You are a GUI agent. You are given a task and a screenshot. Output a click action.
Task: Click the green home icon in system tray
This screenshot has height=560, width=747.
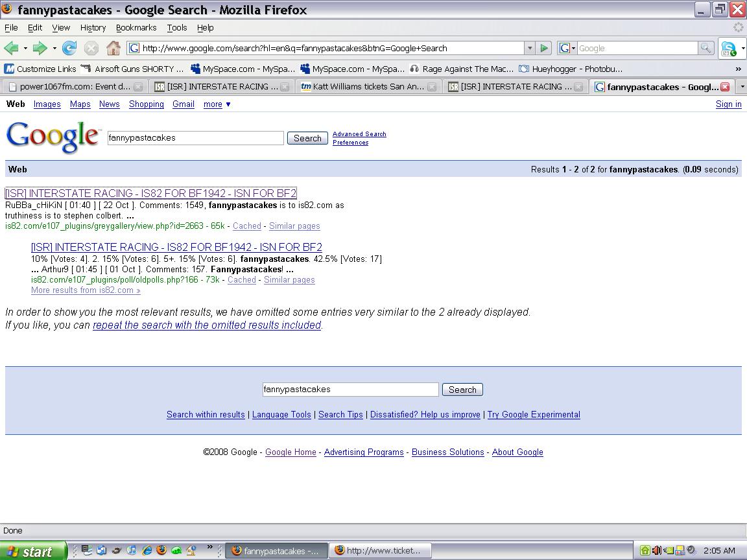tap(645, 550)
